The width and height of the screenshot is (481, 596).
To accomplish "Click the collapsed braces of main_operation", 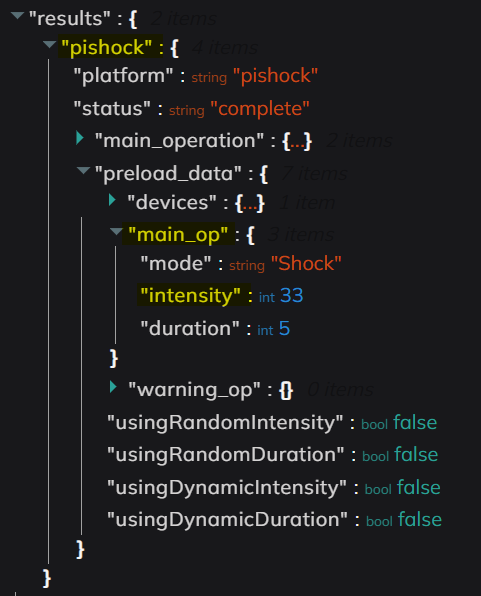I will pos(297,141).
